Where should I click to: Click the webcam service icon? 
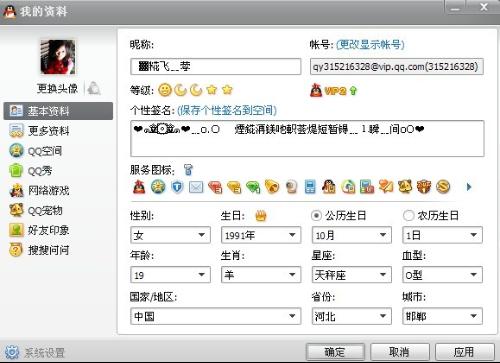coord(291,187)
